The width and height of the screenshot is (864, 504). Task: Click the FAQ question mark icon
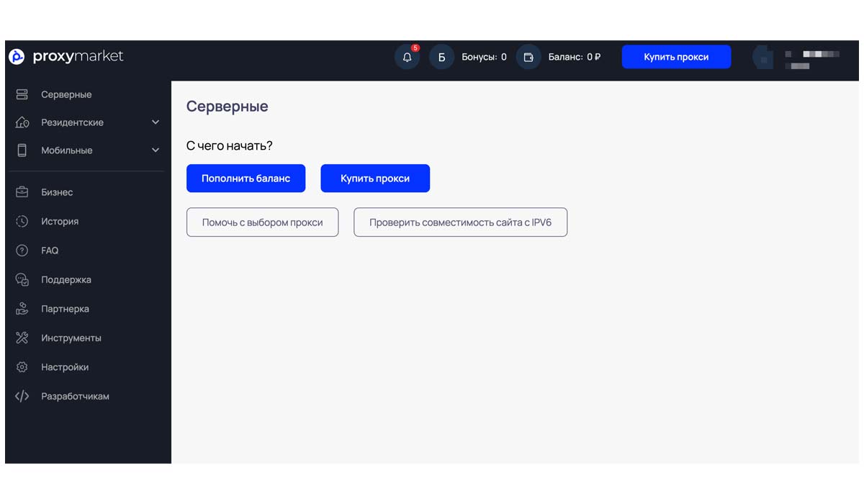(x=22, y=251)
